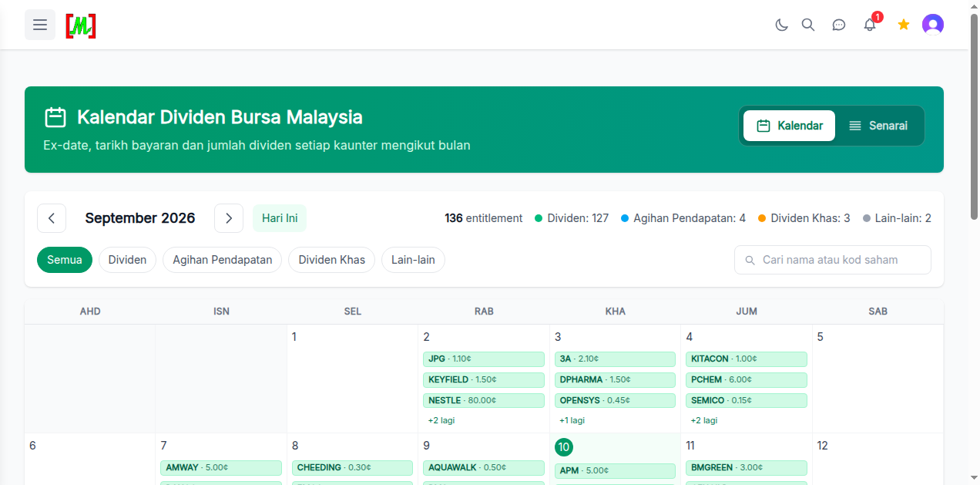The width and height of the screenshot is (980, 485).
Task: Open the AMWAY 5.00¢ entry
Action: (x=221, y=467)
